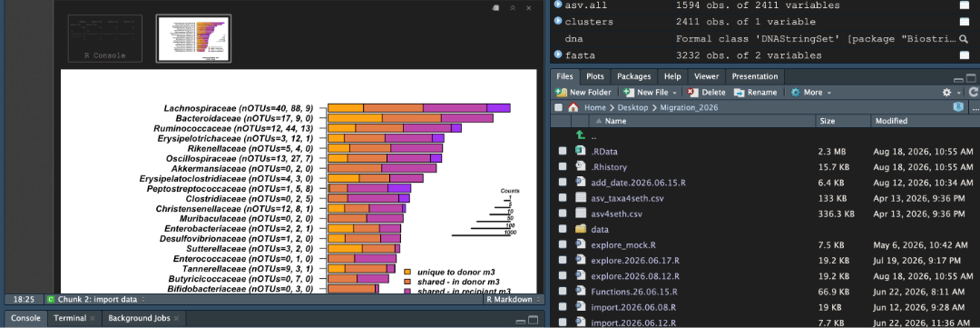This screenshot has height=328, width=980.
Task: View asv.all as data table
Action: click(965, 5)
